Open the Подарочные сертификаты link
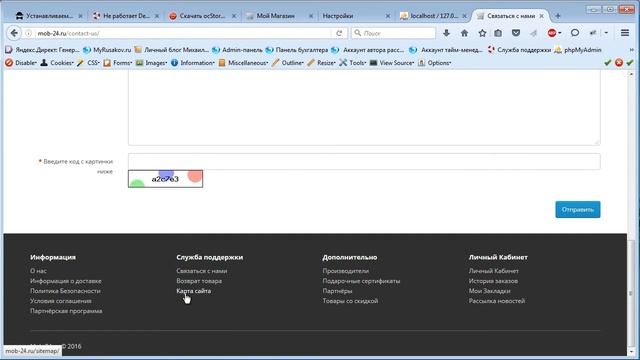Screen dimensions: 640x360 pyautogui.click(x=361, y=281)
